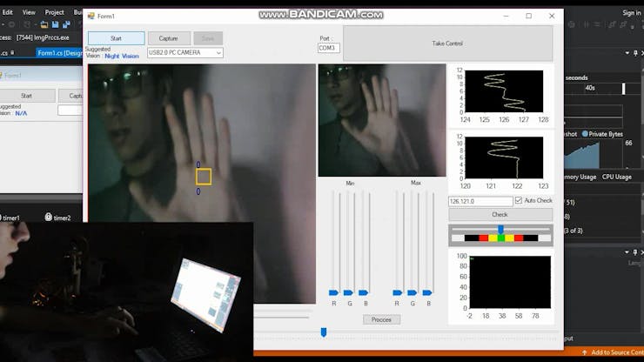Viewport: 644px width, 362px height.
Task: Click the Max G slider thumb
Action: click(412, 292)
